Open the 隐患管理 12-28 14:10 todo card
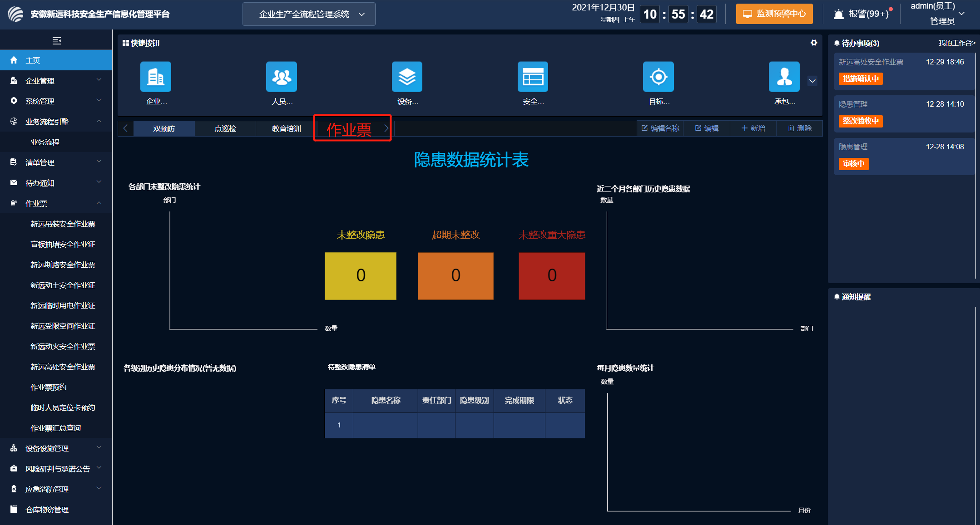Viewport: 980px width, 525px height. click(x=904, y=114)
